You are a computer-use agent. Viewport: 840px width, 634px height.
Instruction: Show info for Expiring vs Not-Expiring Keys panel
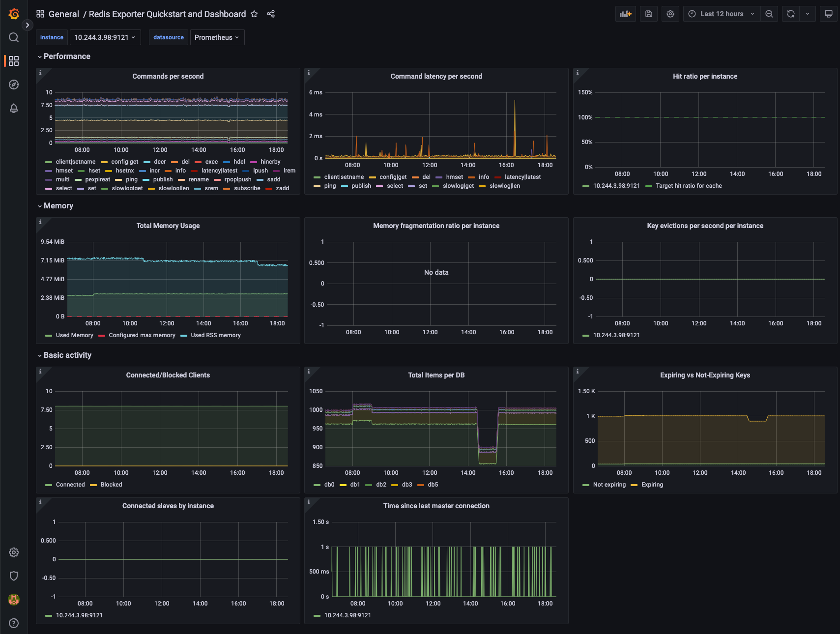(x=578, y=372)
